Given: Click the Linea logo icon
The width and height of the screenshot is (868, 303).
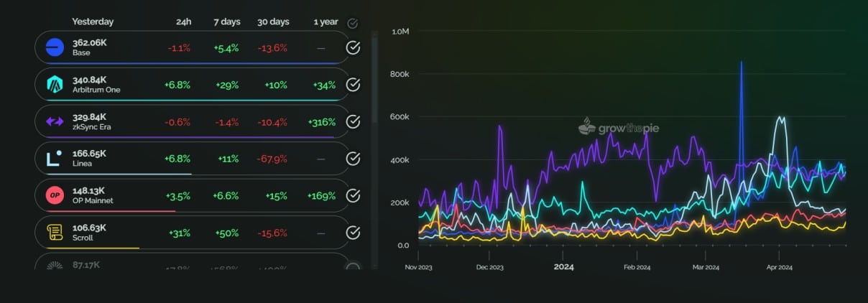Looking at the screenshot, I should [x=55, y=159].
